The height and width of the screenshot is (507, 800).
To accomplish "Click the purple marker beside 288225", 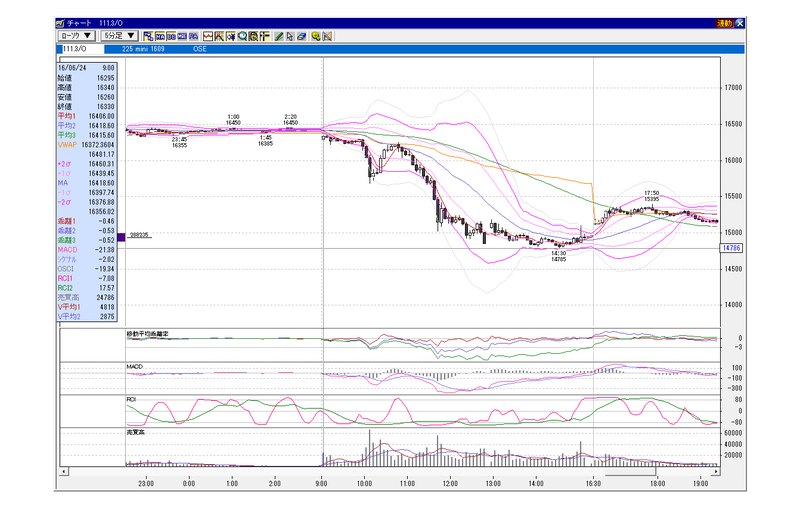I will 121,237.
